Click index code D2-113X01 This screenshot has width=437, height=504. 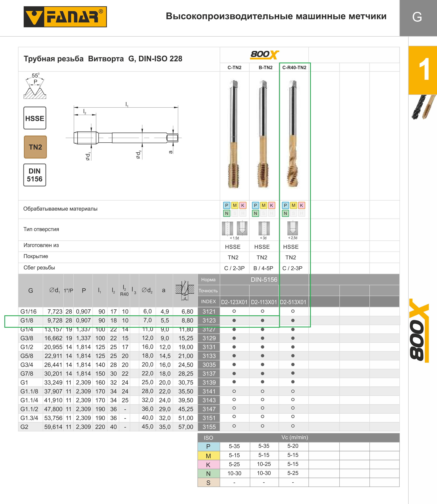tap(264, 302)
